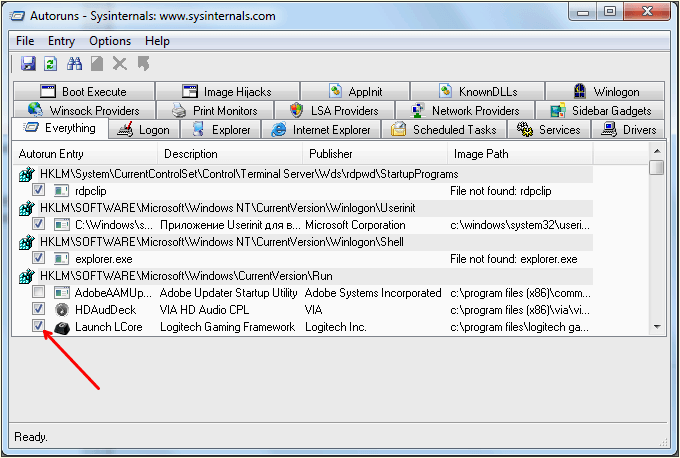Click the Find binoculars icon

coord(74,64)
